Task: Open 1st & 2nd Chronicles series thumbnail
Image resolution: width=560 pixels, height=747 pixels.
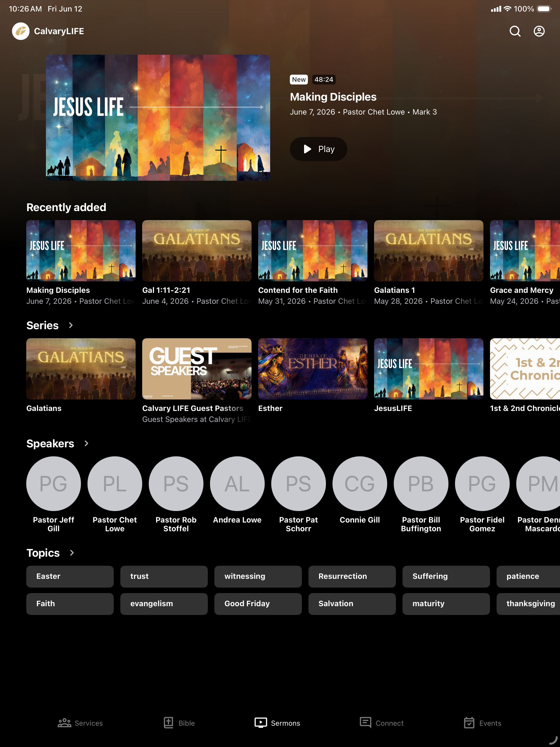Action: click(x=525, y=369)
